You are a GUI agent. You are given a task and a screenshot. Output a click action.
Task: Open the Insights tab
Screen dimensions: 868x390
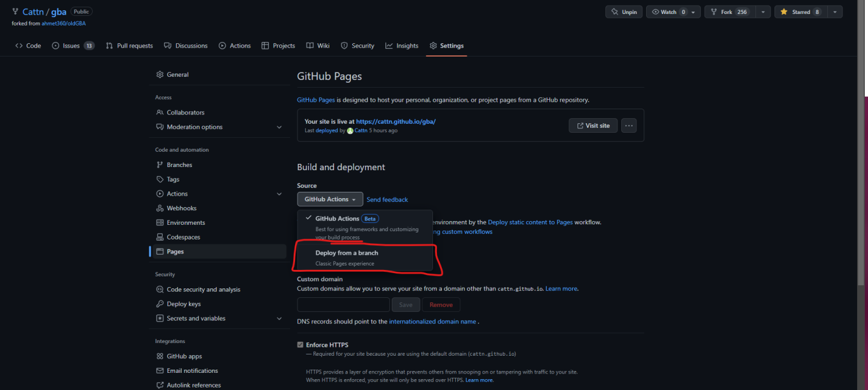tap(401, 46)
